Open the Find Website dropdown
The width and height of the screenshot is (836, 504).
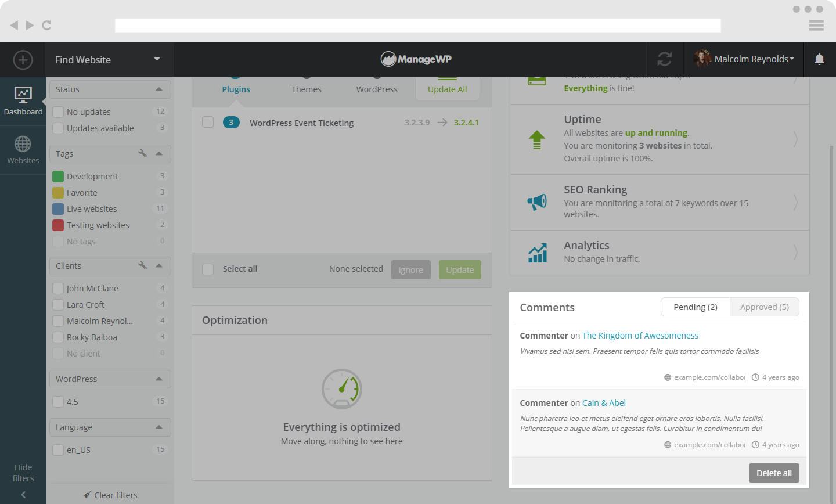pos(110,59)
